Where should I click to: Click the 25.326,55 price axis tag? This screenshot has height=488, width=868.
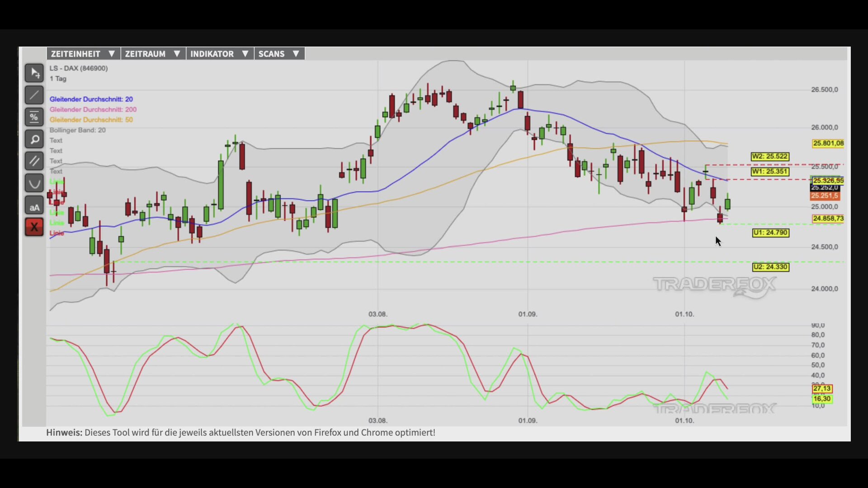828,180
